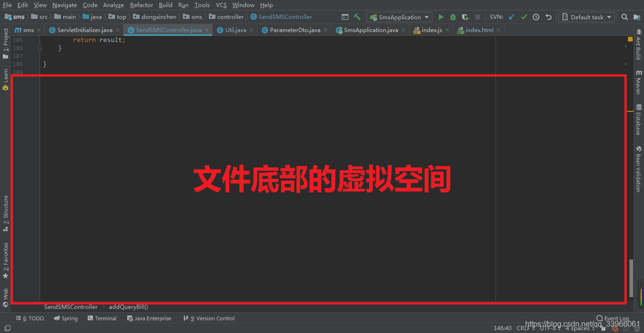Click the 146:40 cursor position indicator
The height and width of the screenshot is (333, 644).
(x=503, y=328)
